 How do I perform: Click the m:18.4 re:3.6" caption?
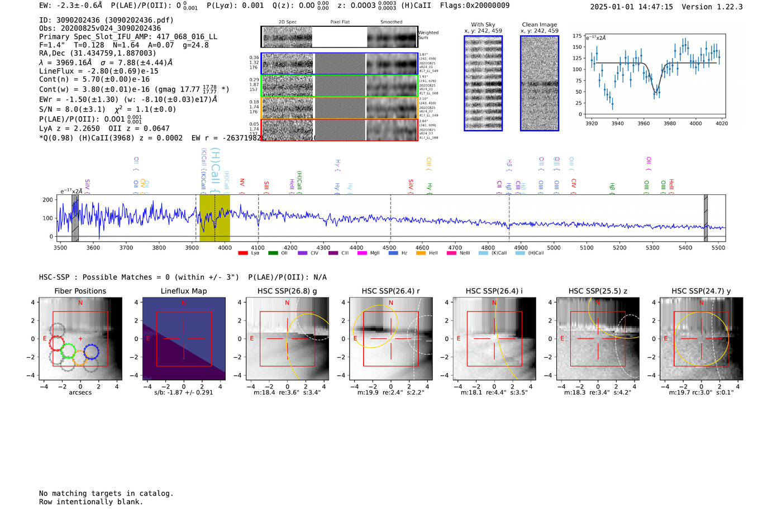[x=287, y=392]
